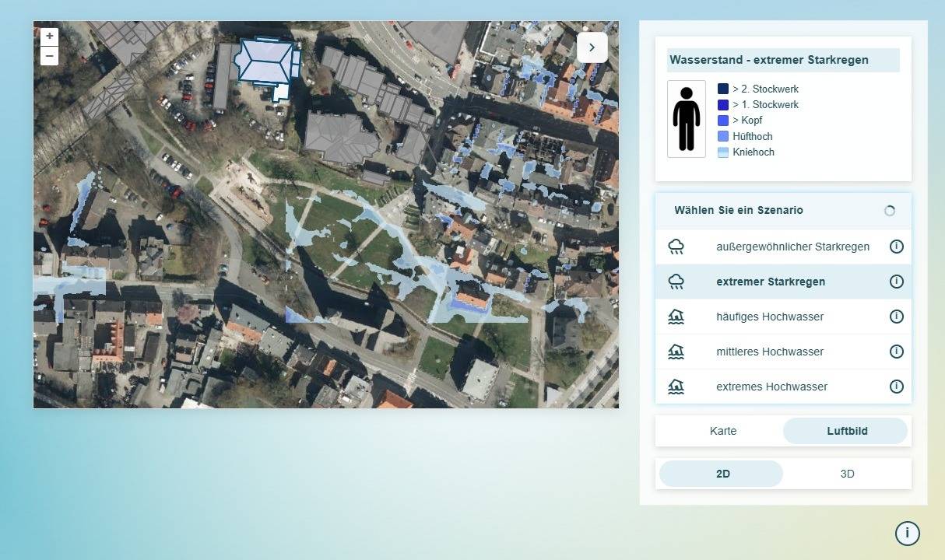Open info for außergewöhnlicher Starkregen

896,247
